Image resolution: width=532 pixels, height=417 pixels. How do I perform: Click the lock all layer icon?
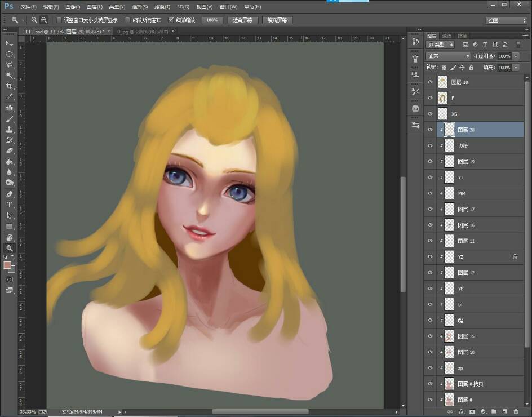coord(471,68)
